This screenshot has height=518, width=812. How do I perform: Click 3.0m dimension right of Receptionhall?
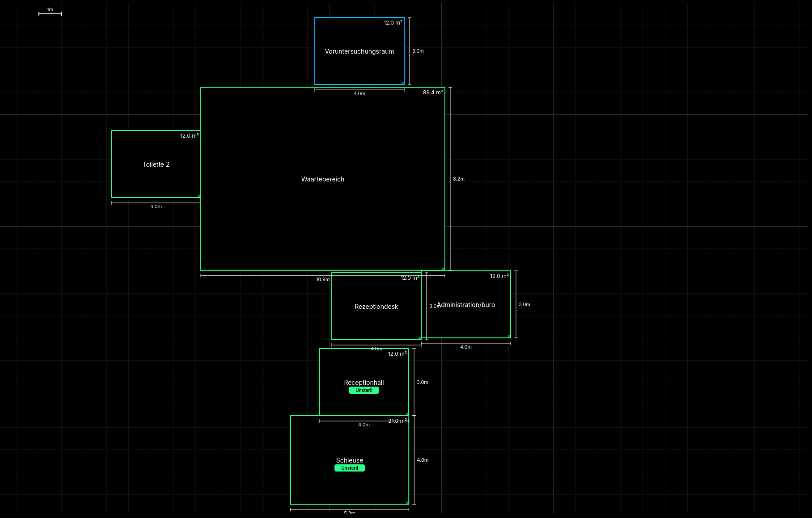(423, 382)
